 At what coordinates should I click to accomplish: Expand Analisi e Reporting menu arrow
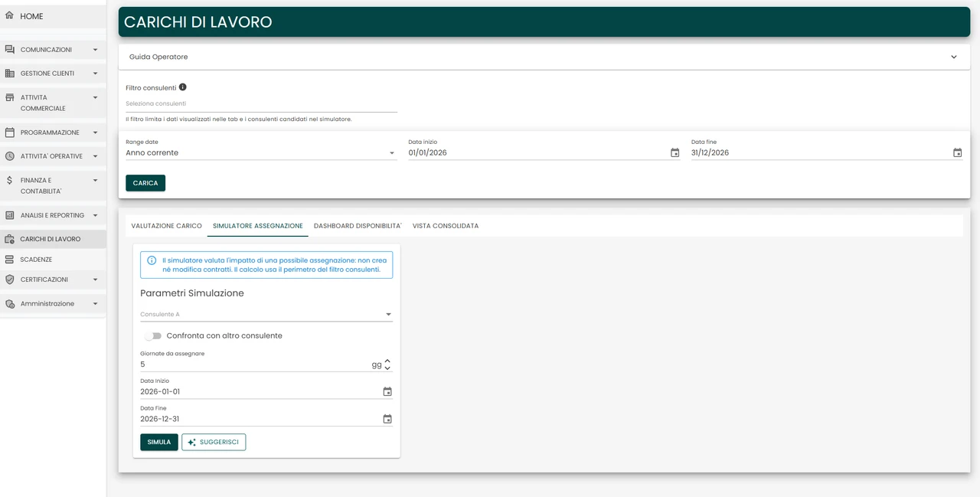pyautogui.click(x=95, y=215)
